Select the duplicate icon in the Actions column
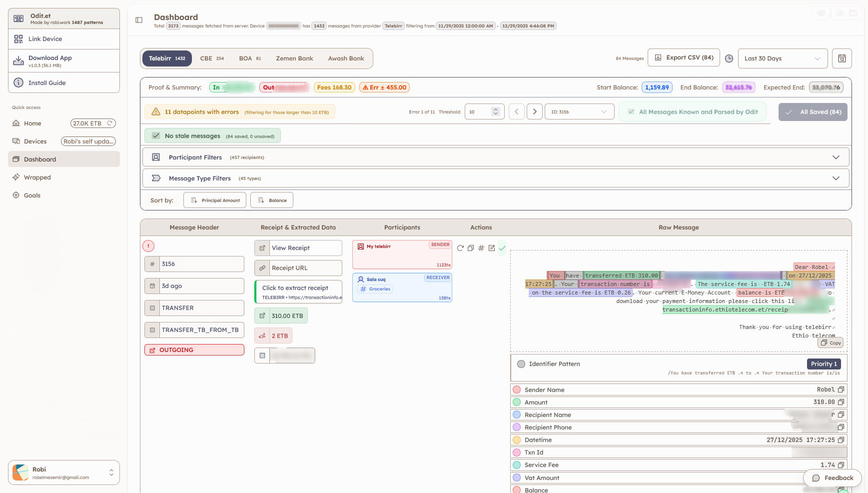This screenshot has width=868, height=493. 471,247
